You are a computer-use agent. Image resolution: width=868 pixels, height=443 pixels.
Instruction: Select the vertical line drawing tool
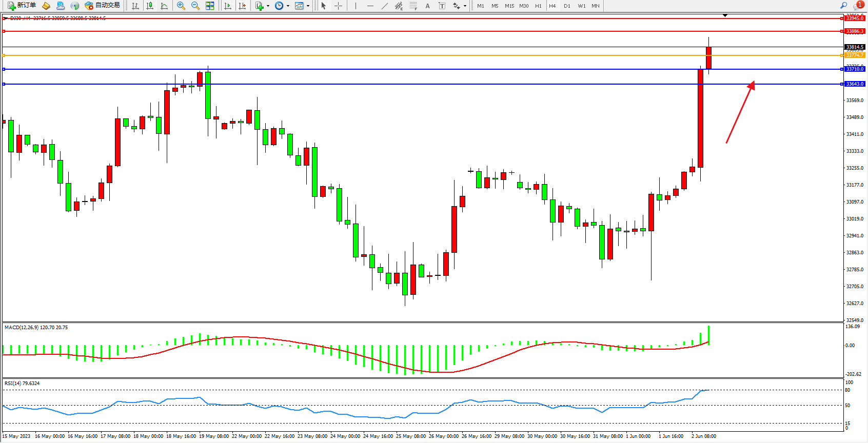(356, 6)
